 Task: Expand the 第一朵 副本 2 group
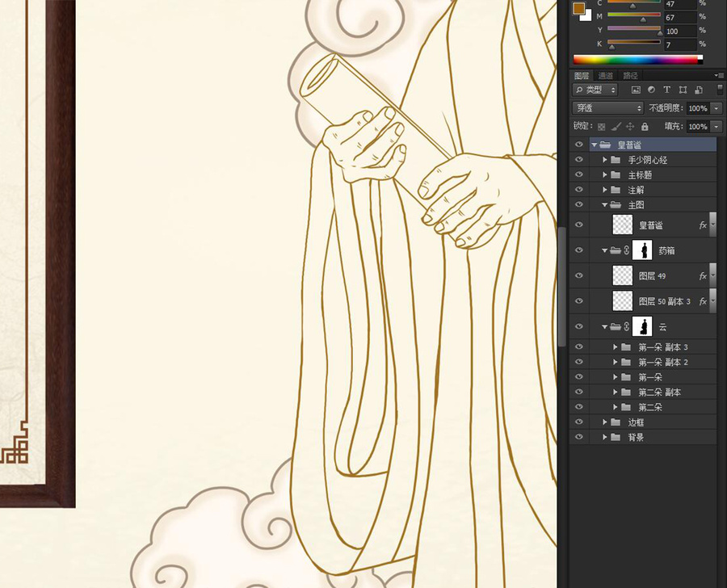pos(615,362)
